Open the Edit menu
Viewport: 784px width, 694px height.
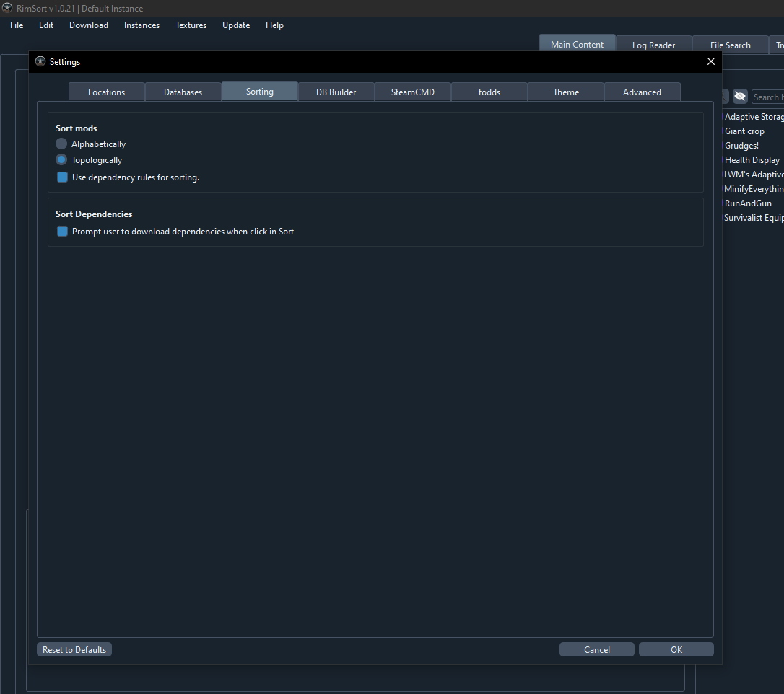tap(46, 25)
